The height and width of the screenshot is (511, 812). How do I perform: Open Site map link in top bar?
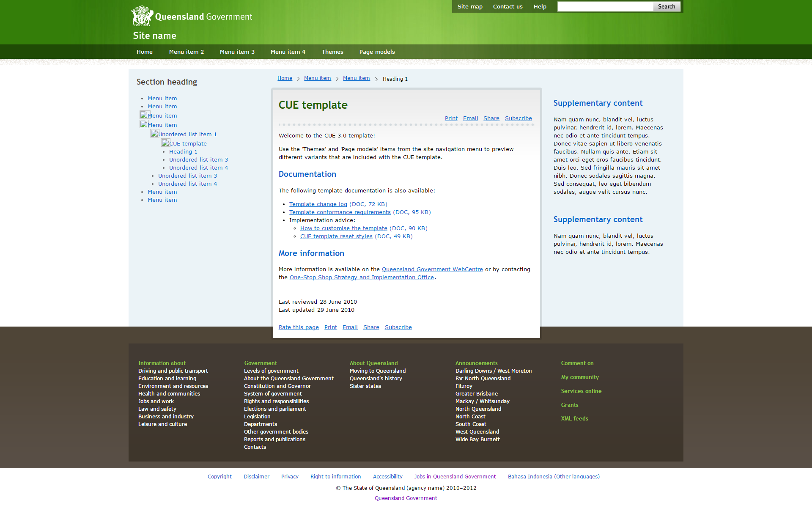(x=469, y=6)
